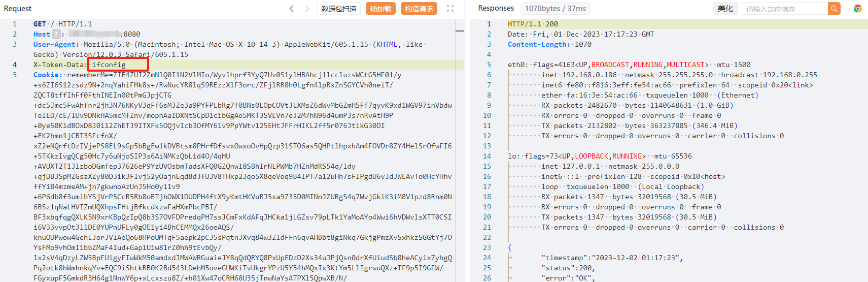Click the 1070bytes / 37ms response size tag
Viewport: 868px width, 282px height.
tap(555, 9)
